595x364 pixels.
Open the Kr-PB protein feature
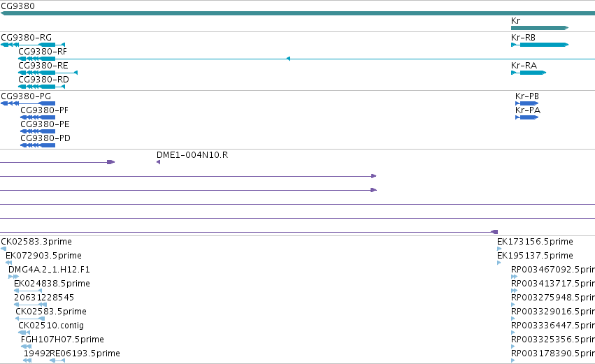[x=526, y=103]
